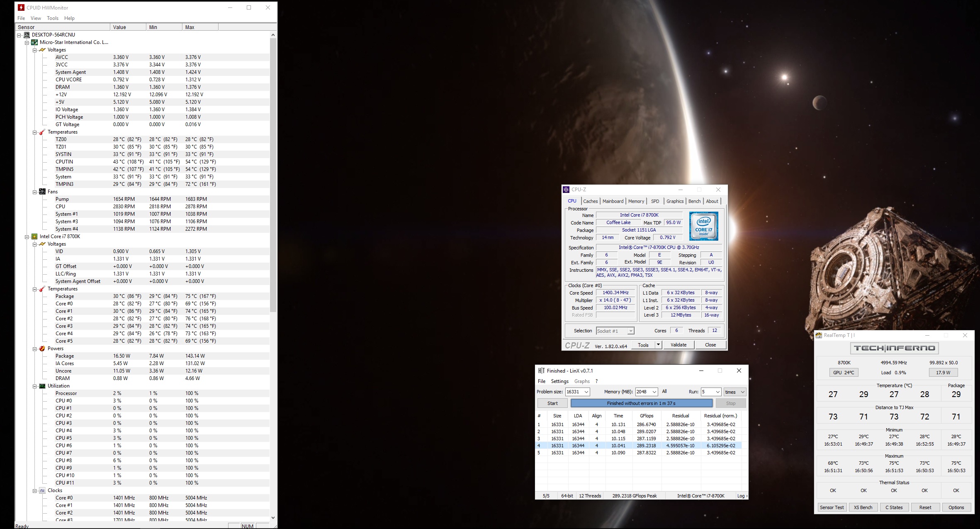Click the Intel Core i7 logo in CPU-Z

click(x=703, y=226)
